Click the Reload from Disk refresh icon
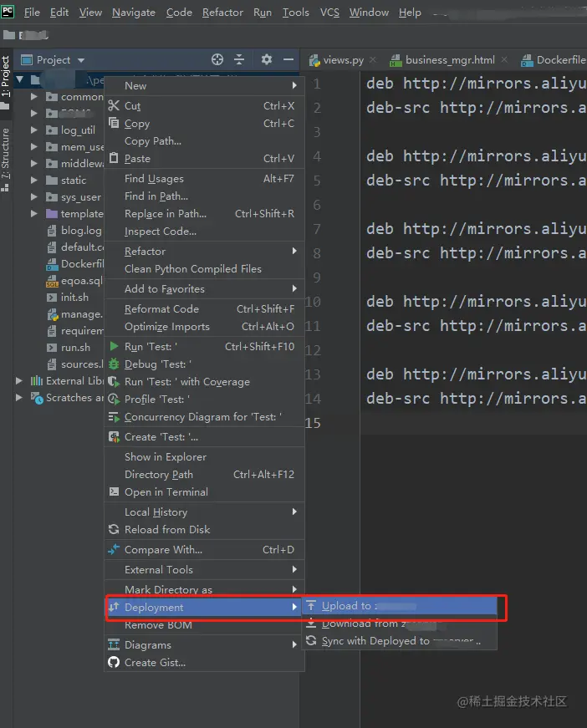 tap(114, 529)
